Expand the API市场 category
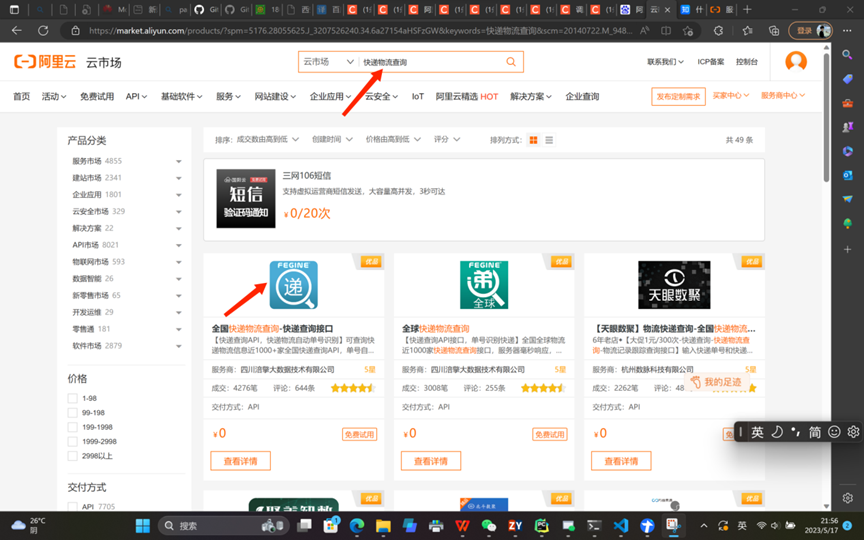Screen dimensions: 864x540 (179, 245)
